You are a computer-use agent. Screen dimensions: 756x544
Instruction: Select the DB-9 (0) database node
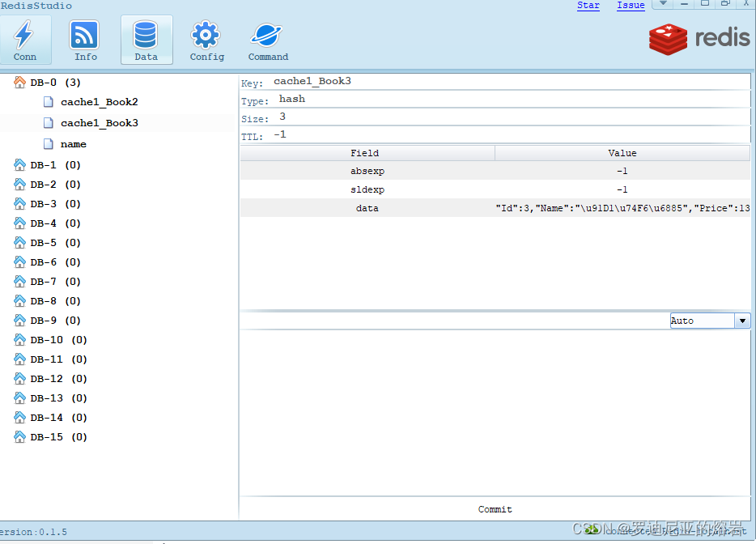pyautogui.click(x=55, y=321)
